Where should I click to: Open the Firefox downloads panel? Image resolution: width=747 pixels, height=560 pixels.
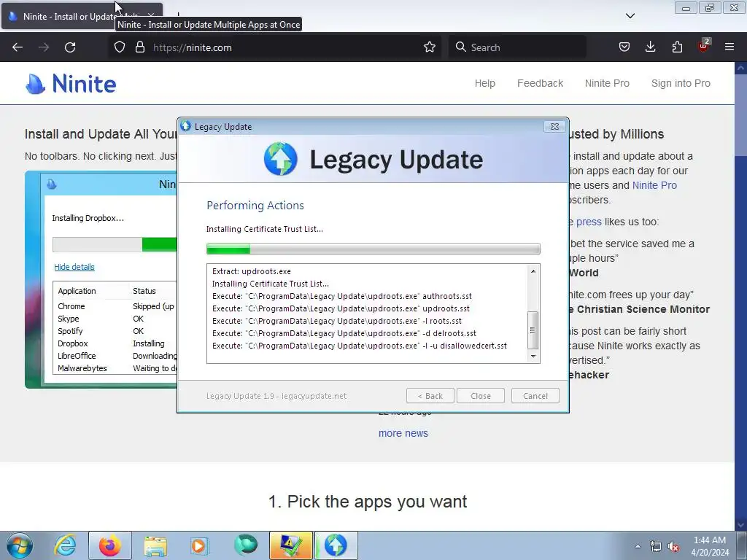click(x=650, y=47)
